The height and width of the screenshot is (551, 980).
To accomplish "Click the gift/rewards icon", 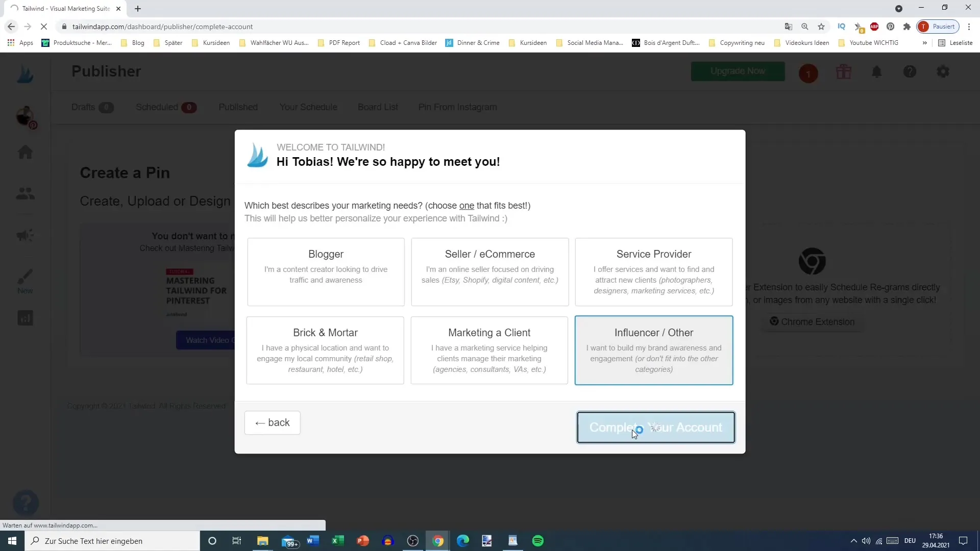I will click(x=844, y=71).
